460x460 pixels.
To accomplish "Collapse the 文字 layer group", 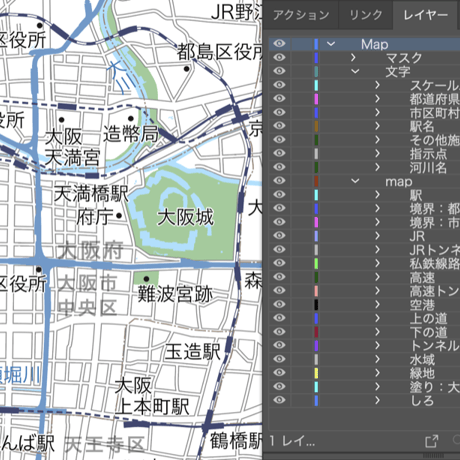I will pyautogui.click(x=355, y=71).
